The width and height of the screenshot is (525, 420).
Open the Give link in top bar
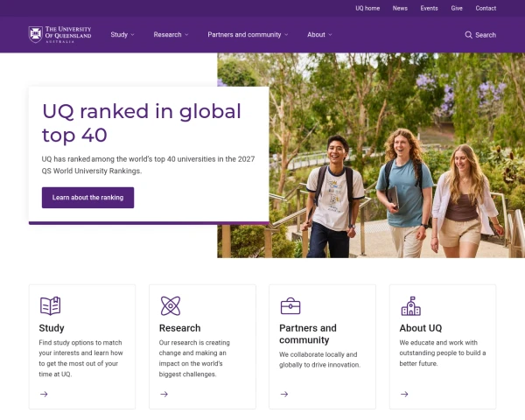[x=457, y=8]
